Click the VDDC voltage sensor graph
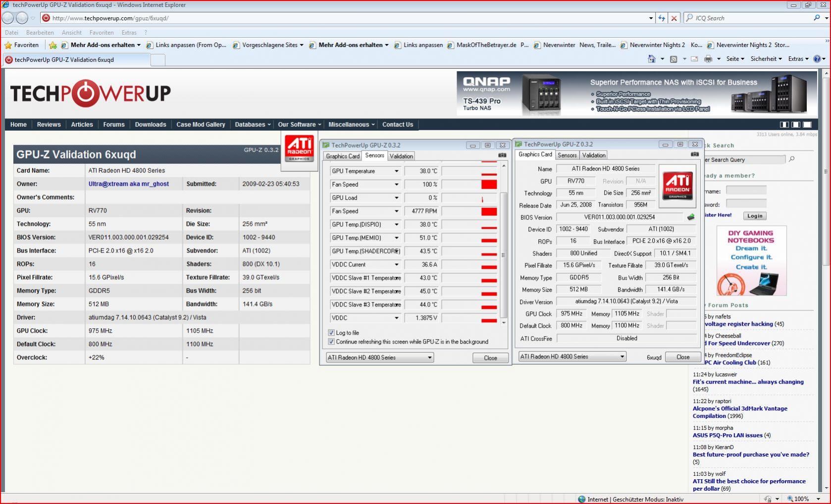 tap(469, 318)
